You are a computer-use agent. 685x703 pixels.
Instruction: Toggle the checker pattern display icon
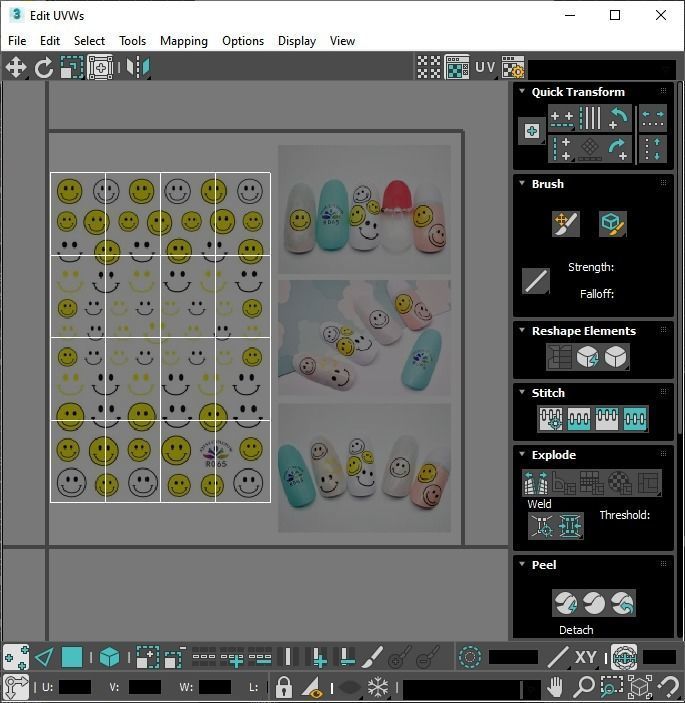[429, 68]
